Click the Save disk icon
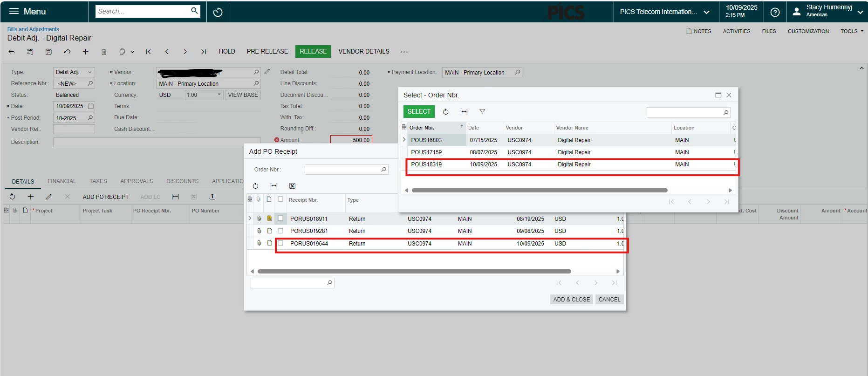The image size is (868, 376). pos(48,52)
